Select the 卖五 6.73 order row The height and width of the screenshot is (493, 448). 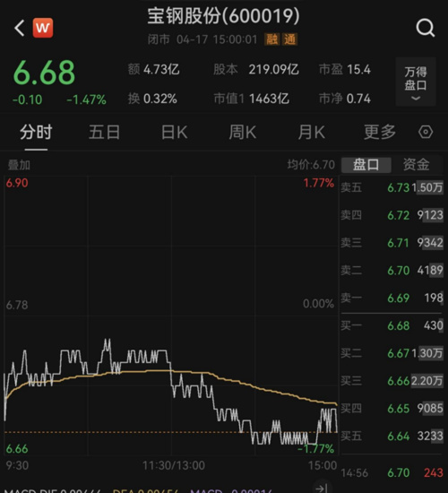coord(392,187)
